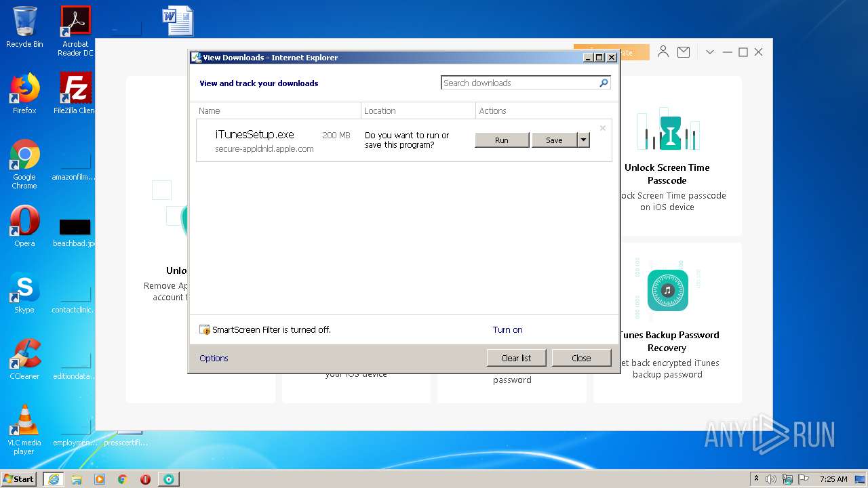Open download Options link
Image resolution: width=868 pixels, height=488 pixels.
[214, 359]
